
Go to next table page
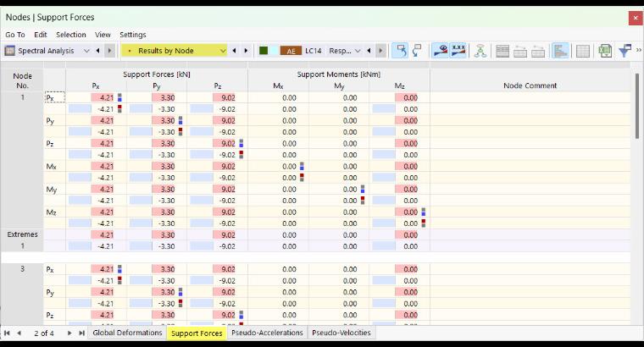pyautogui.click(x=69, y=333)
